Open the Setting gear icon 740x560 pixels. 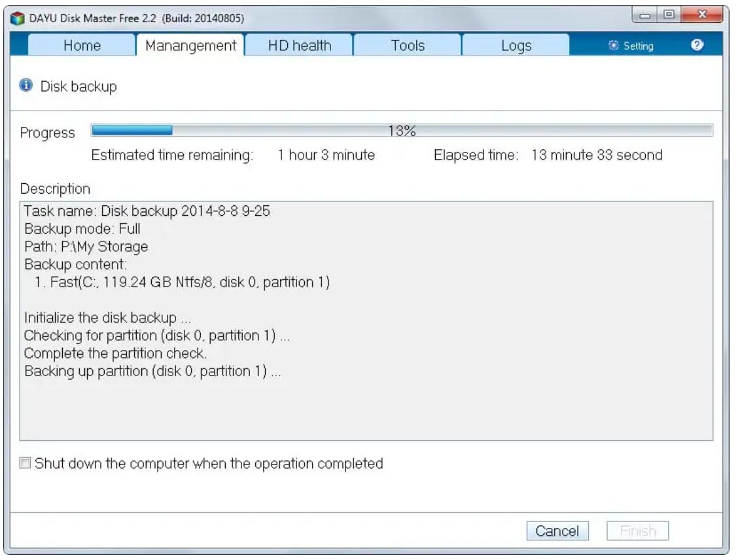pos(613,46)
